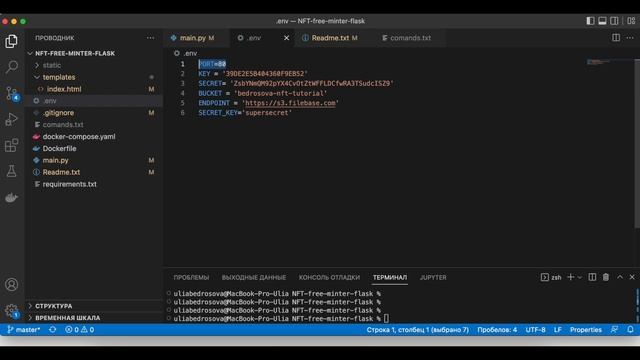Open the JUPYTER panel tab

[x=433, y=278]
